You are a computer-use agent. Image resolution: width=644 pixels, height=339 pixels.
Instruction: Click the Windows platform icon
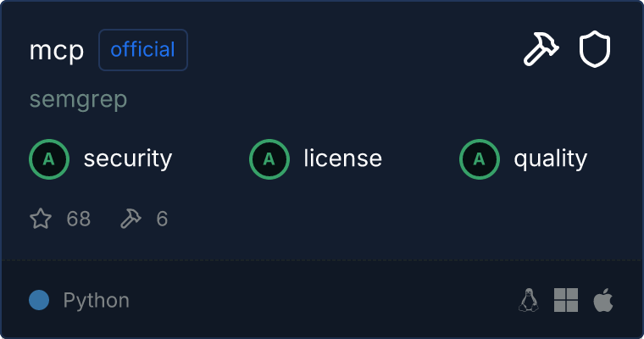pos(566,300)
